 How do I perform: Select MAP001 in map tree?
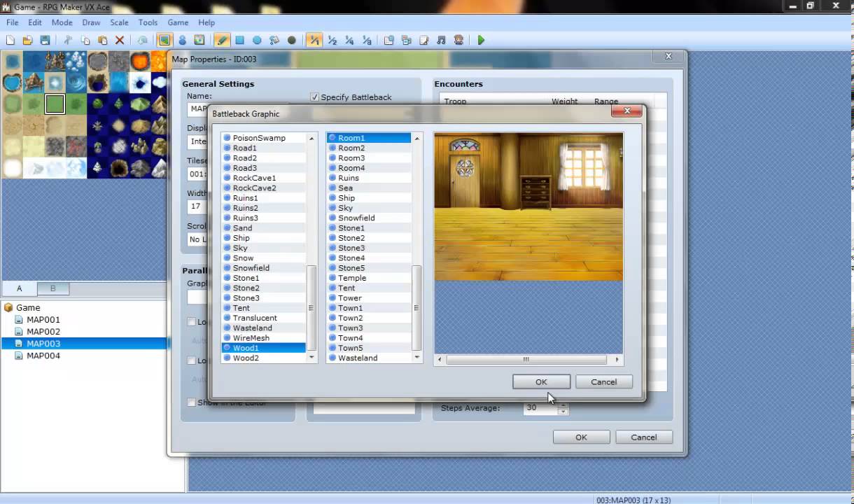point(43,320)
